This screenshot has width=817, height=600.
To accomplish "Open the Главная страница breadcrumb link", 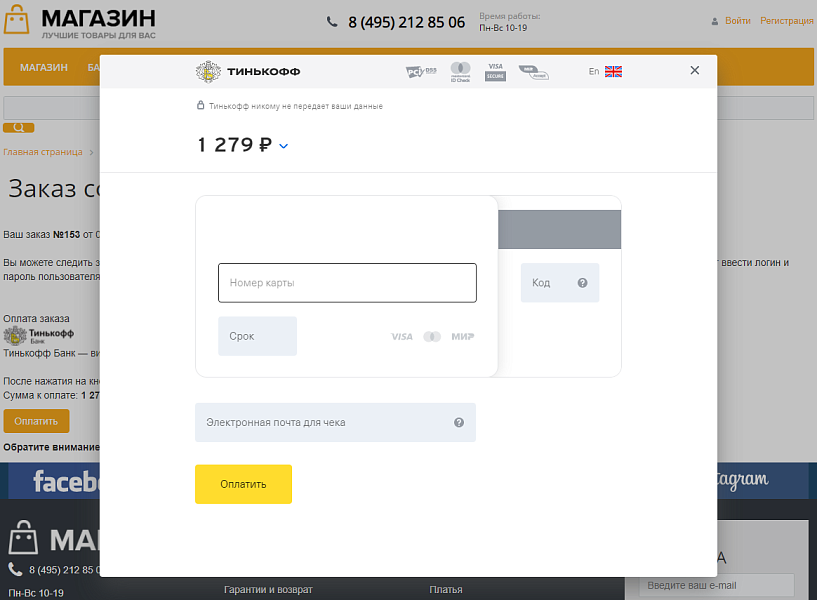I will [x=44, y=151].
